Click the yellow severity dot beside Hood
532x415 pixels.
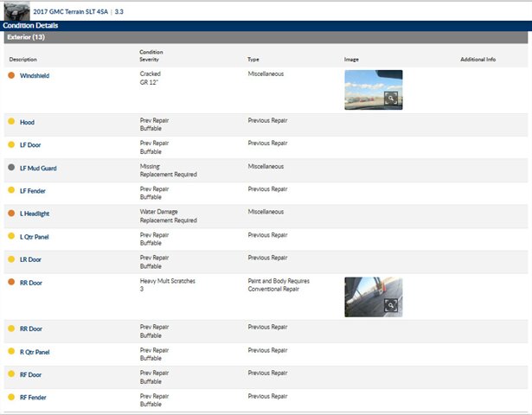pyautogui.click(x=11, y=122)
